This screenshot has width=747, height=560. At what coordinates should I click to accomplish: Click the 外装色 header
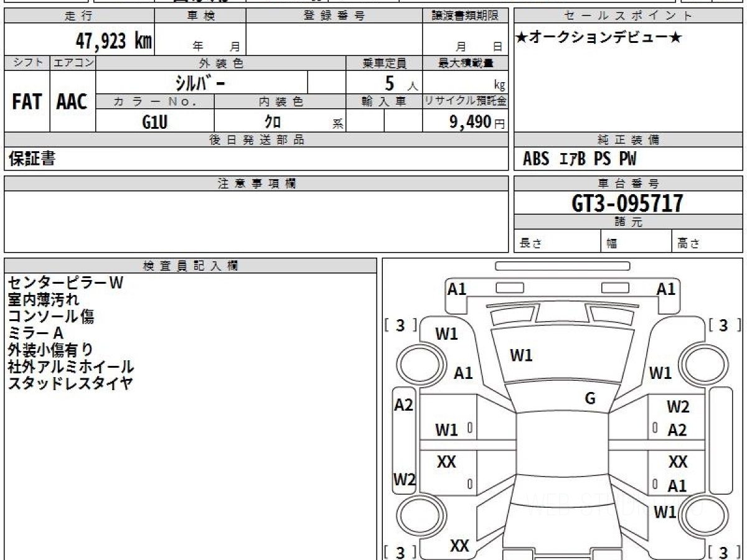[221, 63]
